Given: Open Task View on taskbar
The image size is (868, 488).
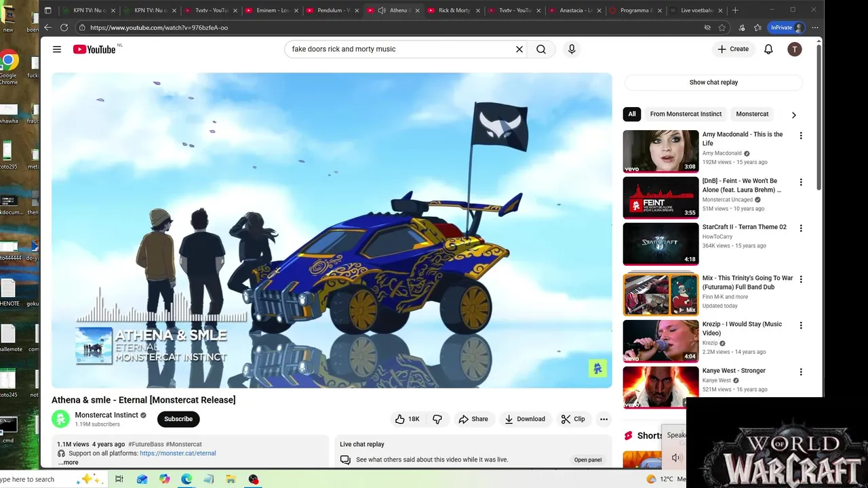Looking at the screenshot, I should 119,479.
